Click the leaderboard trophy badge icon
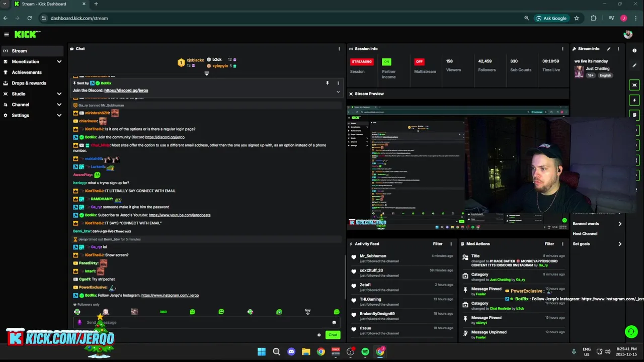 (181, 62)
